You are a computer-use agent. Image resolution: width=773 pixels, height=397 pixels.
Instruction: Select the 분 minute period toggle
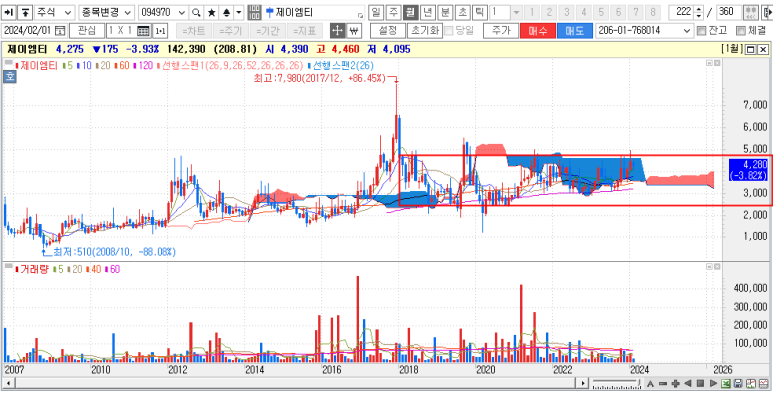(445, 12)
